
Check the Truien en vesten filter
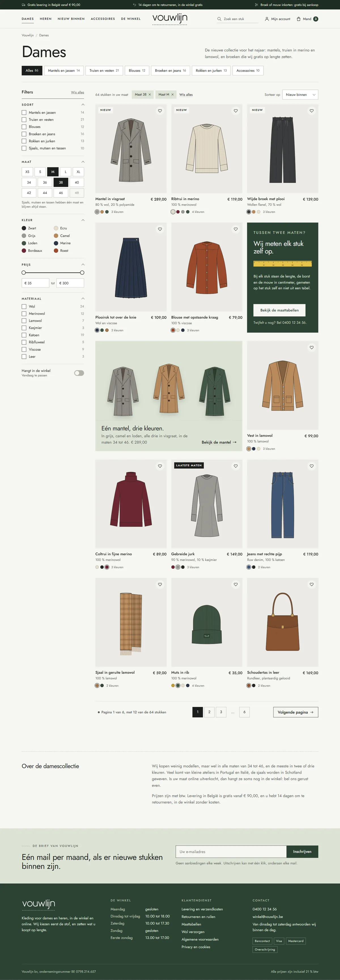click(x=24, y=120)
